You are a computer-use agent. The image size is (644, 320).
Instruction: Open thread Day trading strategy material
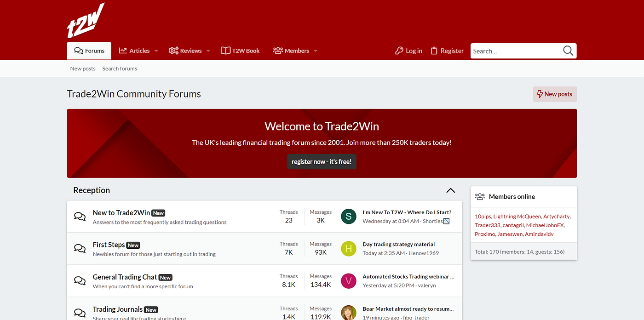(x=399, y=245)
